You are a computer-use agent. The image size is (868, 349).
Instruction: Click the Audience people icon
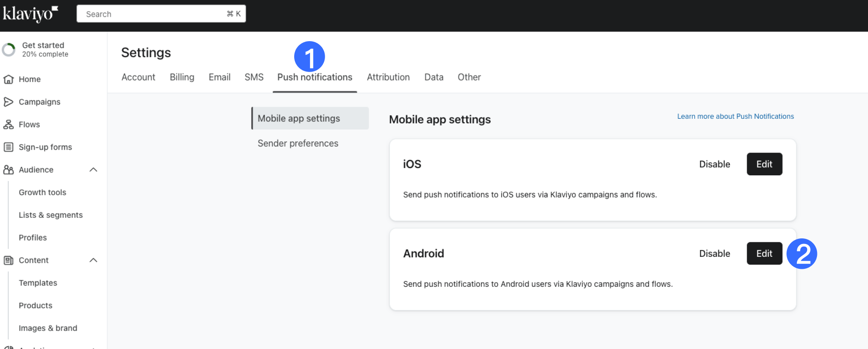(x=8, y=170)
